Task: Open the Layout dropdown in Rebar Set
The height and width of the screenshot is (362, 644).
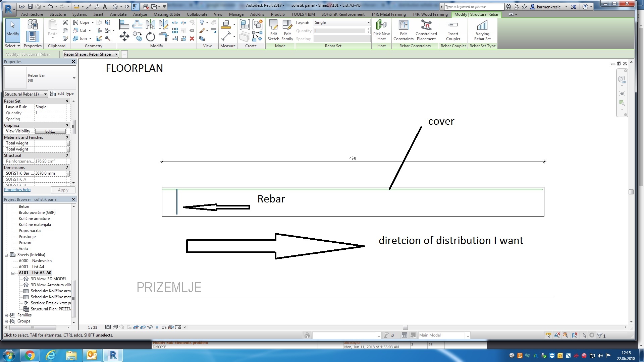Action: tap(368, 22)
